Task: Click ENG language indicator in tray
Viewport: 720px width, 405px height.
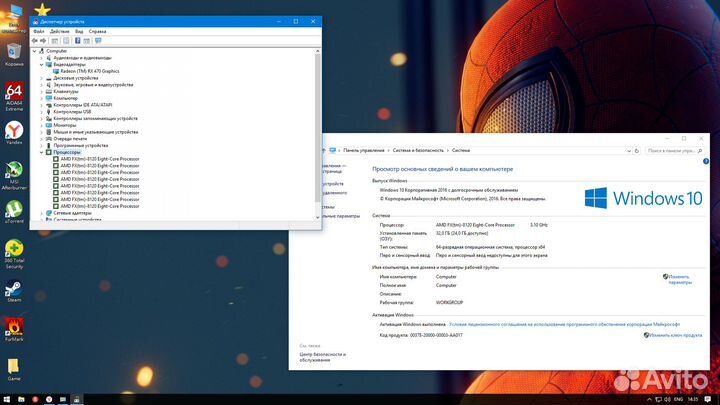Action: tap(678, 399)
